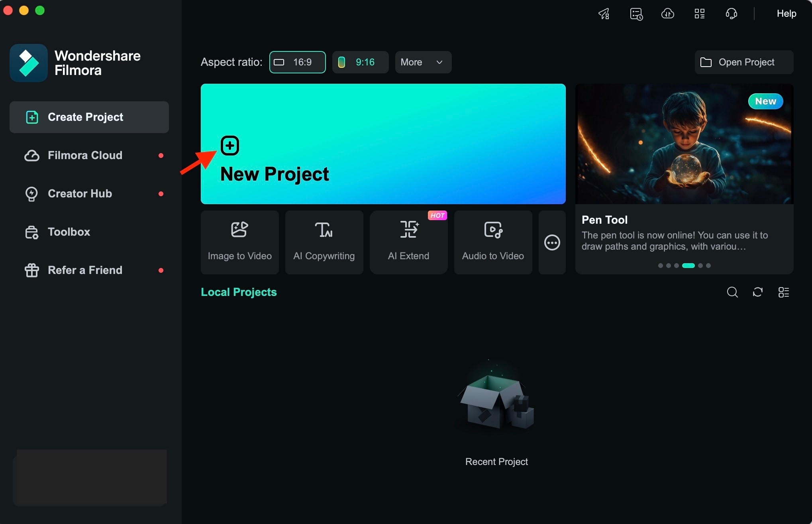
Task: Refresh the local projects list
Action: pyautogui.click(x=758, y=292)
